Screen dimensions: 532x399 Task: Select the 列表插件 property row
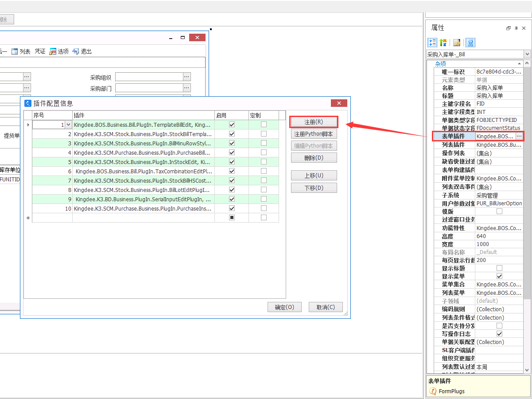[x=478, y=145]
